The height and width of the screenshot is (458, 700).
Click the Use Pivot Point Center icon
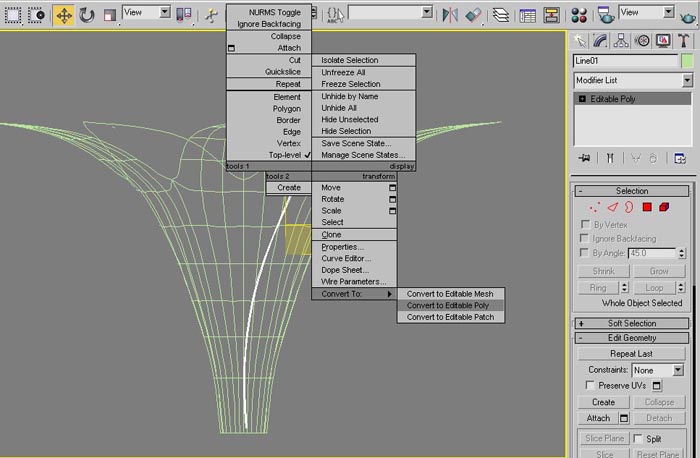184,15
